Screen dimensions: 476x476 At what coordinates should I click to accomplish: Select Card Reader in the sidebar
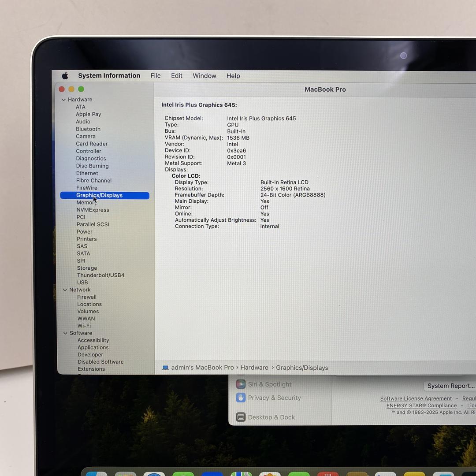pos(92,144)
